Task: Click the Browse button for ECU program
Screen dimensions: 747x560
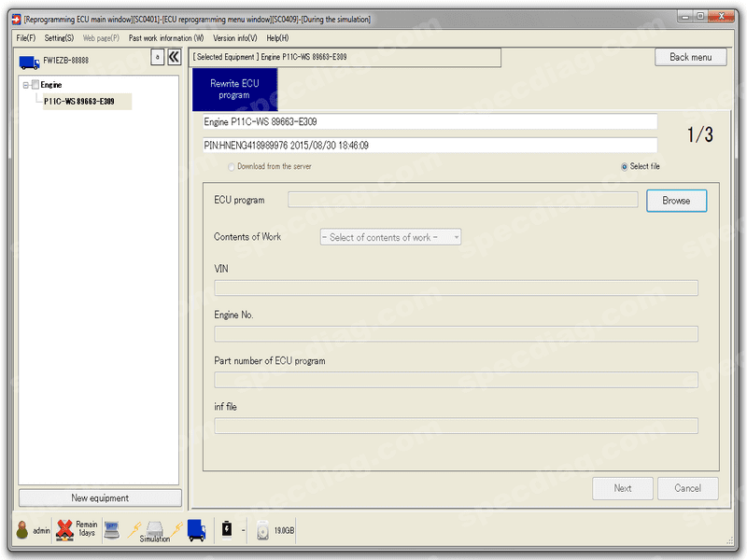Action: [676, 201]
